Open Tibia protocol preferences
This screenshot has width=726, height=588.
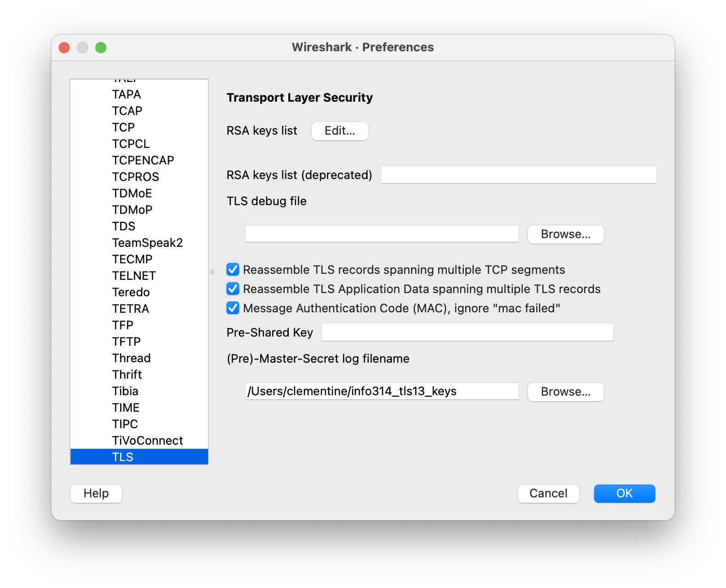[x=139, y=391]
